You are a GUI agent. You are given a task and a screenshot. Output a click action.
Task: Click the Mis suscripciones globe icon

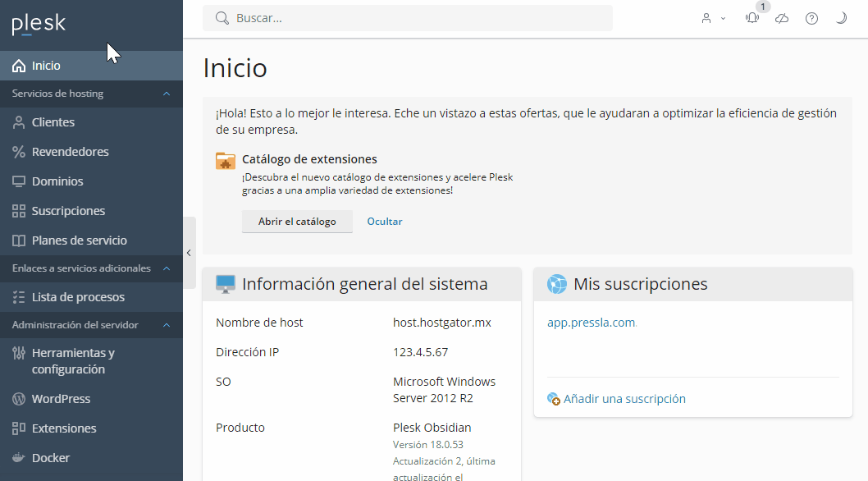(557, 284)
